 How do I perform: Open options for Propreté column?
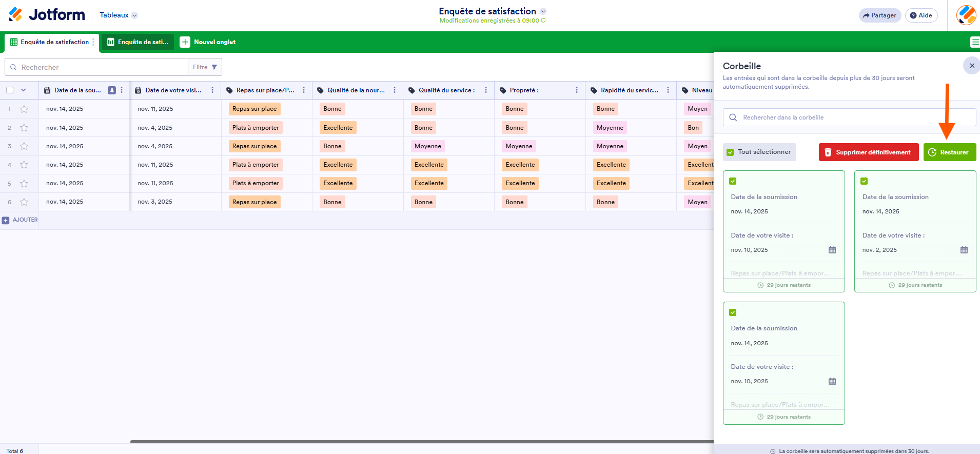pos(577,90)
